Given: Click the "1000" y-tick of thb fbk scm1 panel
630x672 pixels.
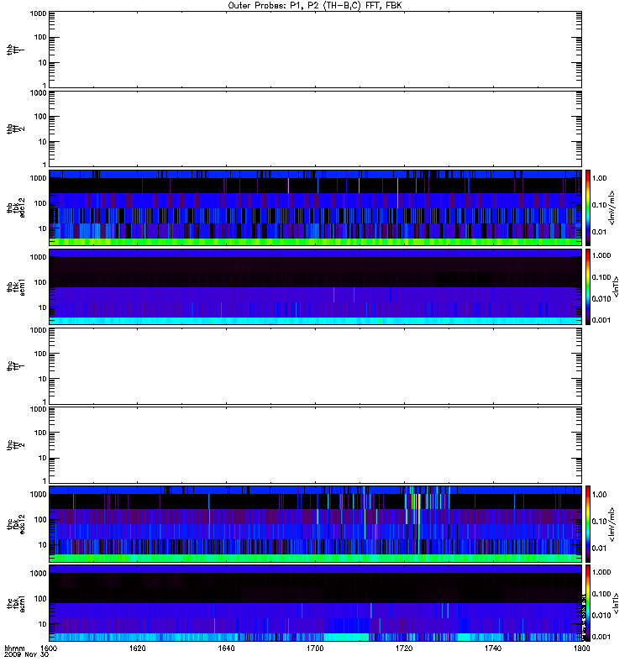Looking at the screenshot, I should point(38,257).
